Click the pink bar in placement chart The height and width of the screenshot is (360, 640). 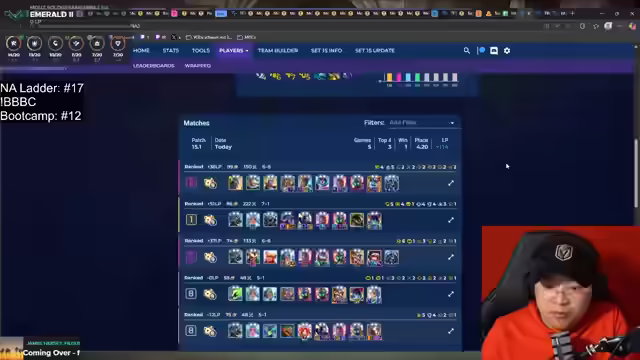[x=399, y=78]
